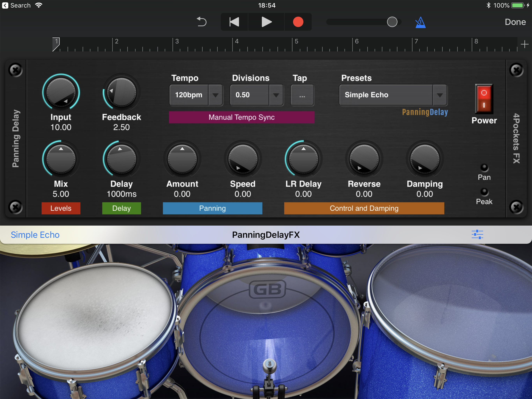Expand the Presets Simple Echo dropdown
The image size is (532, 399).
click(440, 95)
